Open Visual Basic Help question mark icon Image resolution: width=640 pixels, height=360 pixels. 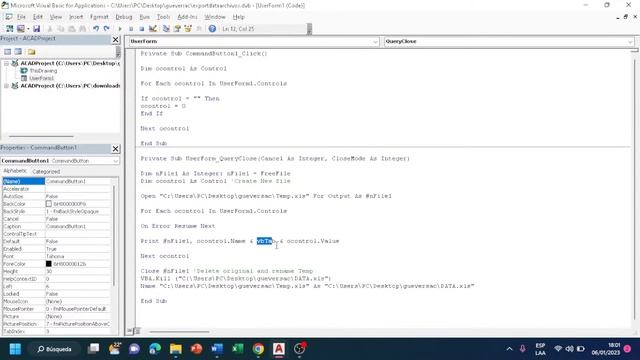coord(212,29)
